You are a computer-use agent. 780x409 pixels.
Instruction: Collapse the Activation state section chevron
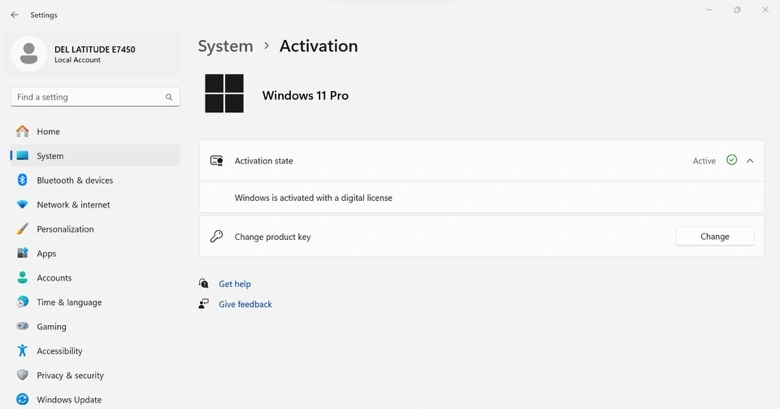coord(750,161)
